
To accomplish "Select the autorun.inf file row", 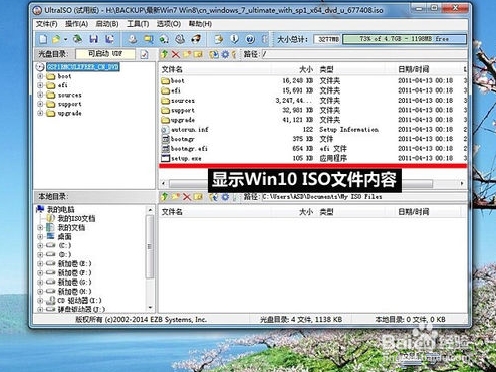I will pos(312,129).
